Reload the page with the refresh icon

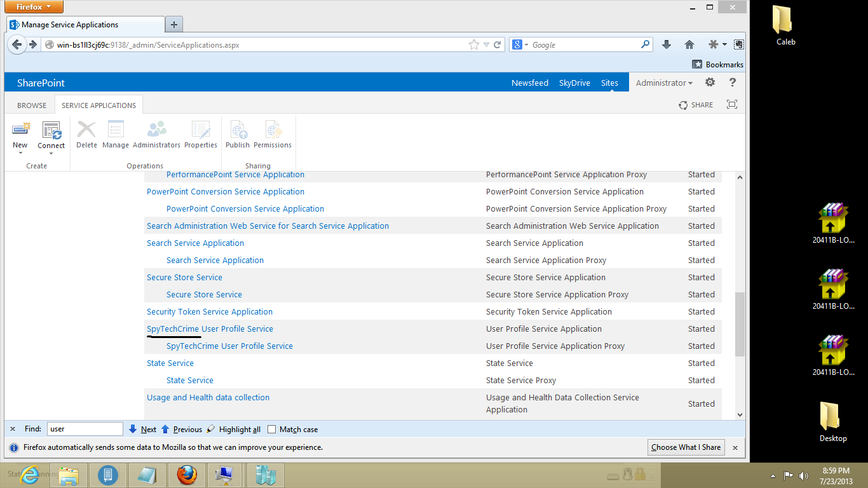tap(498, 44)
